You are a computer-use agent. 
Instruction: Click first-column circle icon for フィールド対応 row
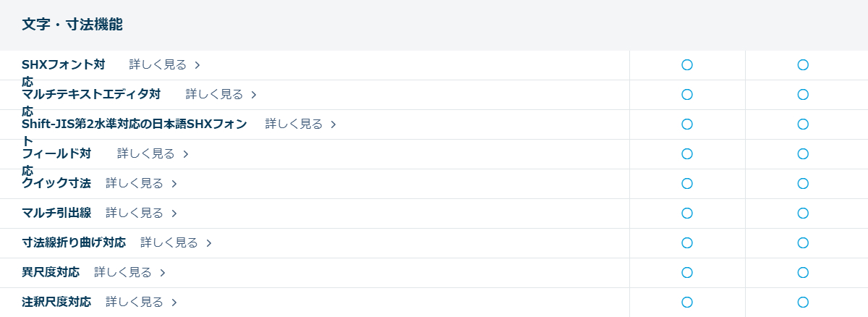tap(687, 154)
